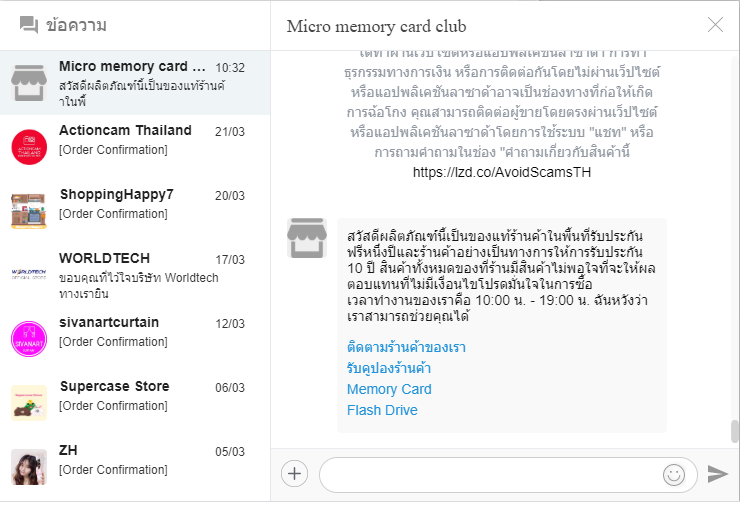The height and width of the screenshot is (506, 740).
Task: Click the ติดตามร้านค้าของเรา link
Action: point(406,347)
